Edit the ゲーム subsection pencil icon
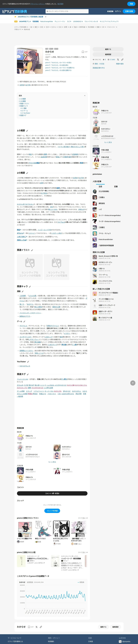 24,321
